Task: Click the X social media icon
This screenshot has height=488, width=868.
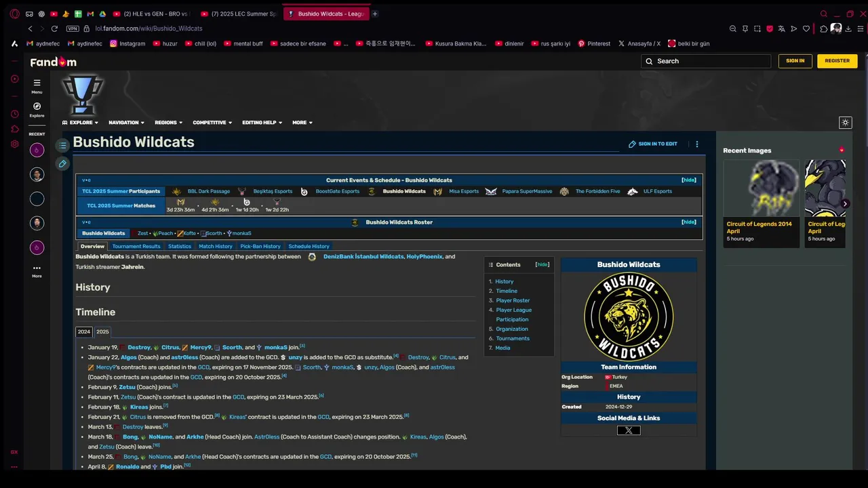Action: [629, 430]
